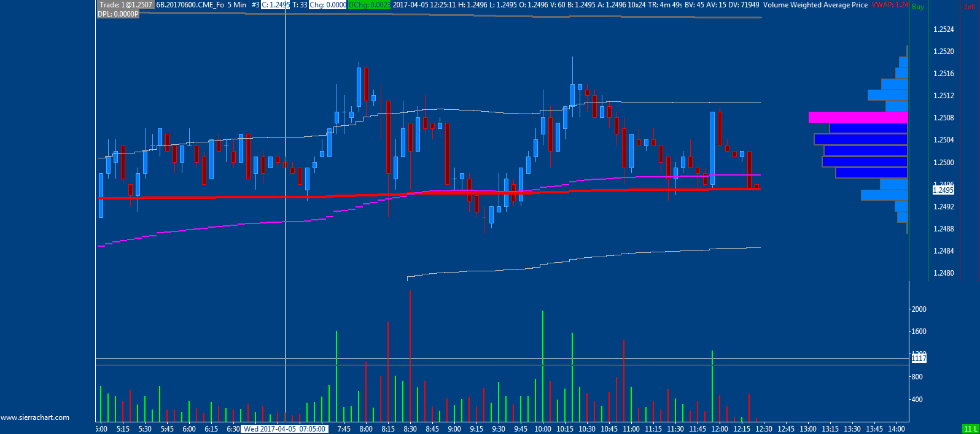Click the 5:00 time axis label
This screenshot has width=980, height=434.
point(101,429)
